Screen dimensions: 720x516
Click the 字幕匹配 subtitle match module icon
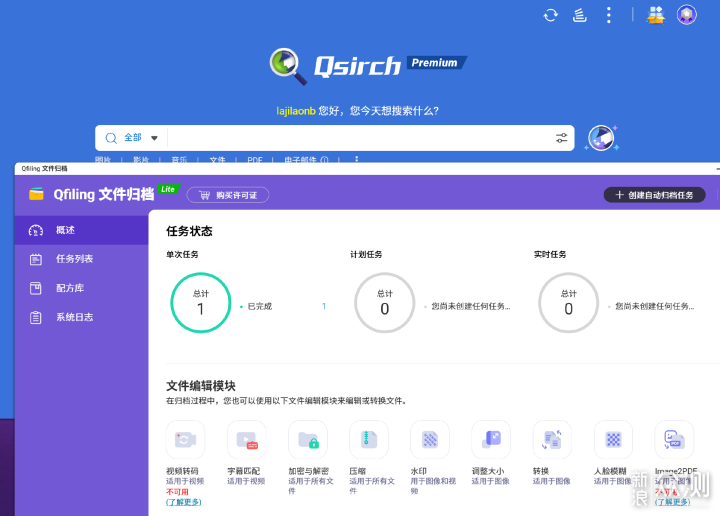pyautogui.click(x=247, y=439)
